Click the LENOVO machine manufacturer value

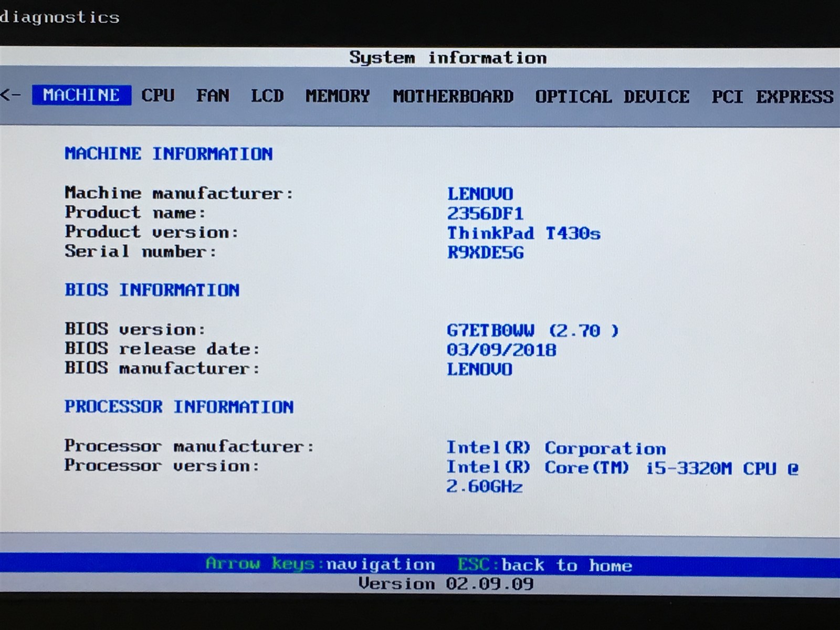[x=480, y=194]
